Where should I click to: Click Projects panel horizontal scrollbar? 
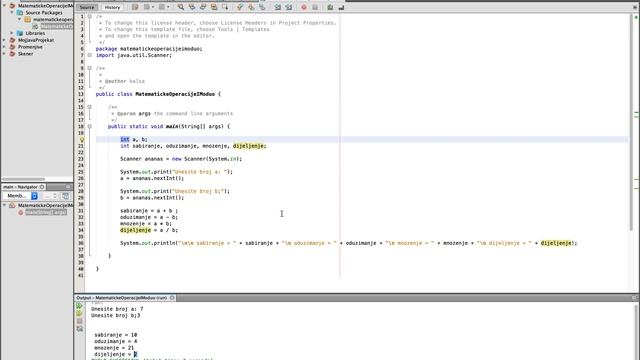coord(23,179)
